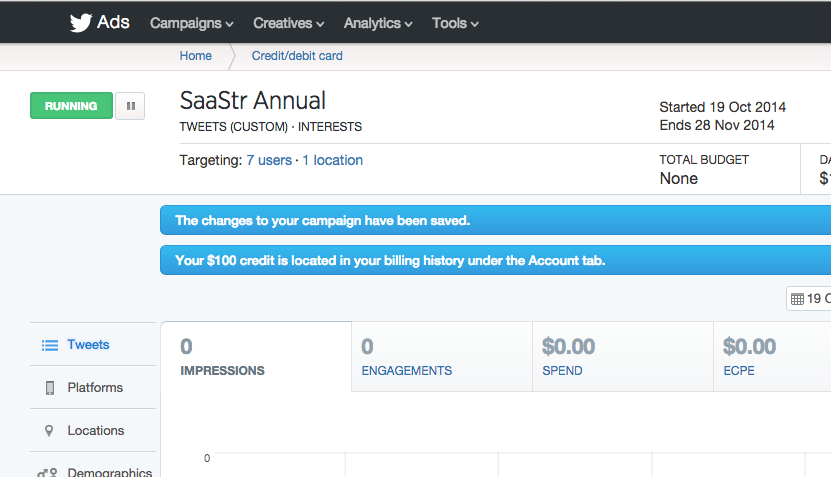Click the Ads label beside logo

pyautogui.click(x=113, y=22)
